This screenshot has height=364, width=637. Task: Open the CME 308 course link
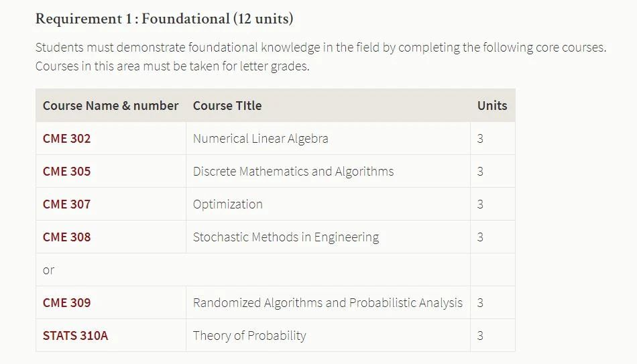click(x=66, y=237)
